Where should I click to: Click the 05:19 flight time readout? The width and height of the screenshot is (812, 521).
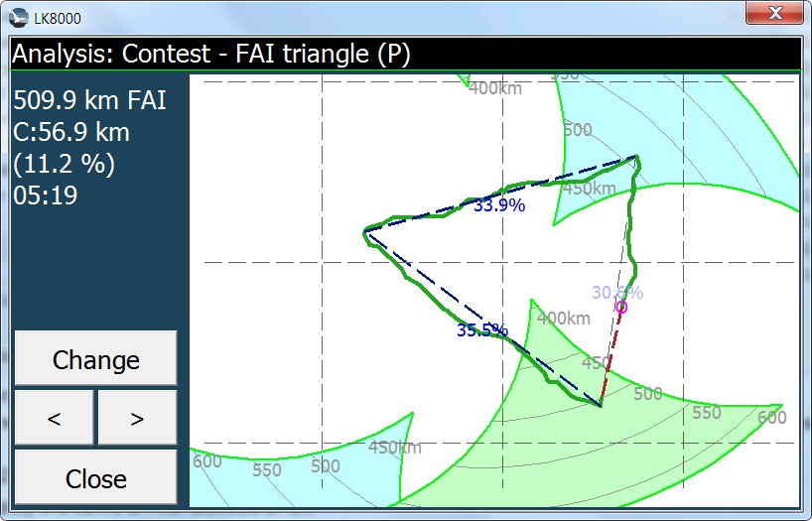(x=46, y=195)
